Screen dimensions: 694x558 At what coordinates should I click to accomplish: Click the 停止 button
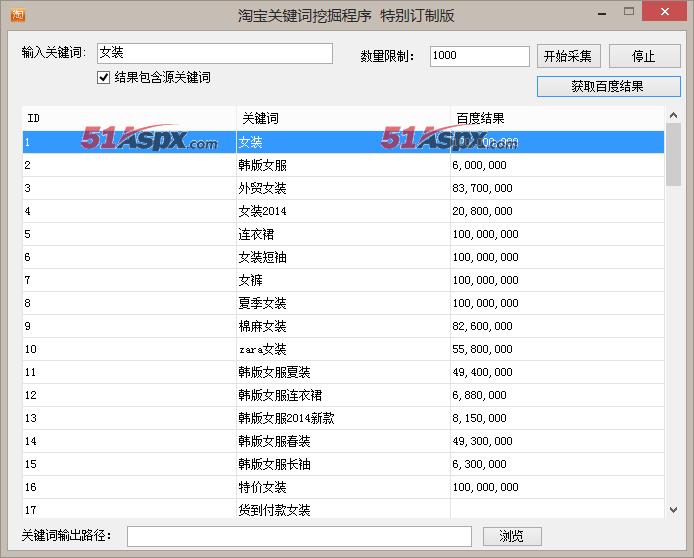(x=644, y=56)
